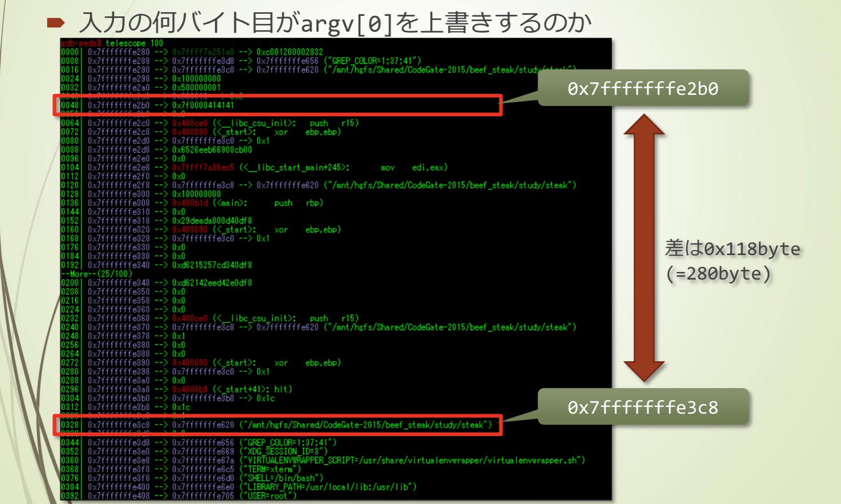
Task: Select the '(=280byte)' text
Action: (719, 274)
